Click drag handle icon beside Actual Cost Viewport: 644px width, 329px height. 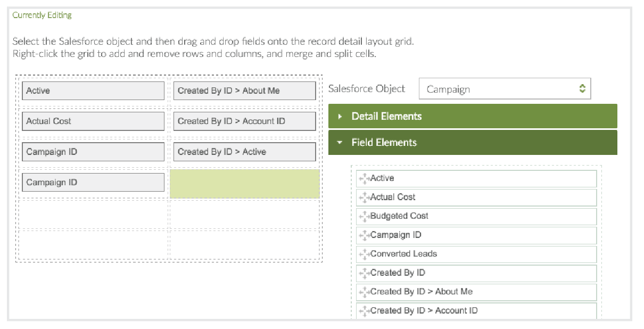pos(364,198)
